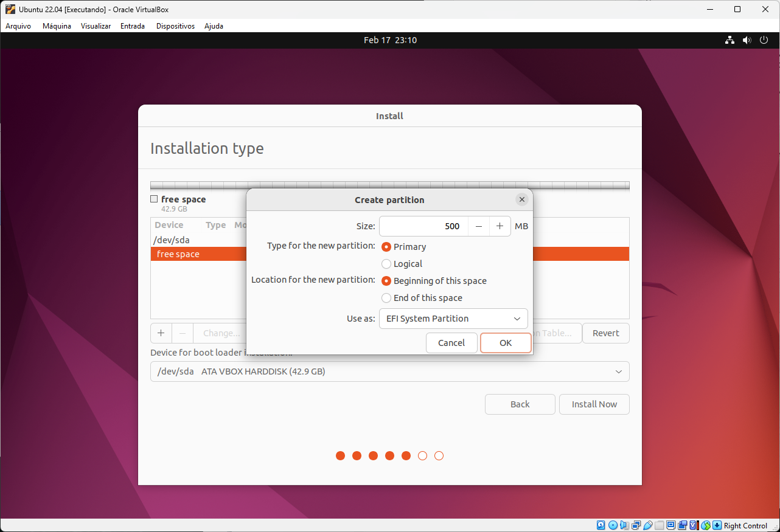Click the power icon in Ubuntu top bar
780x532 pixels.
pyautogui.click(x=764, y=40)
